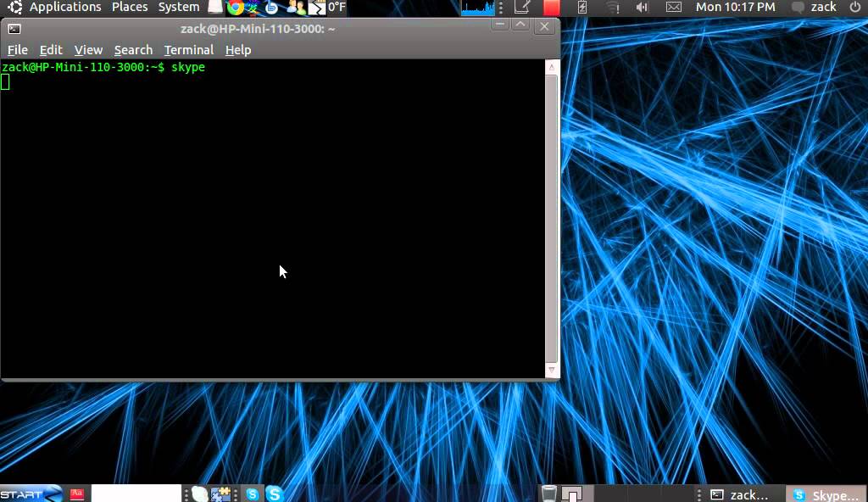The height and width of the screenshot is (502, 868).
Task: Open the terminal View menu
Action: (88, 50)
